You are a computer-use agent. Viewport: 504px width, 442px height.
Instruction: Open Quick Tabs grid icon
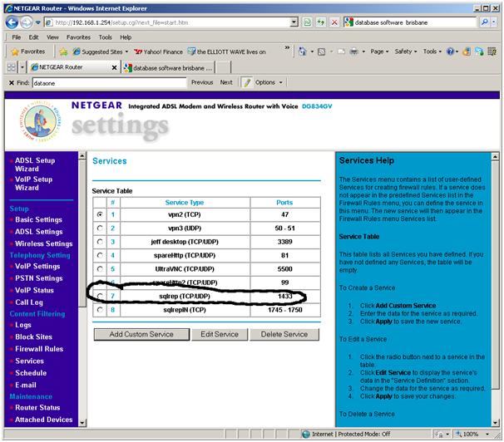point(12,67)
